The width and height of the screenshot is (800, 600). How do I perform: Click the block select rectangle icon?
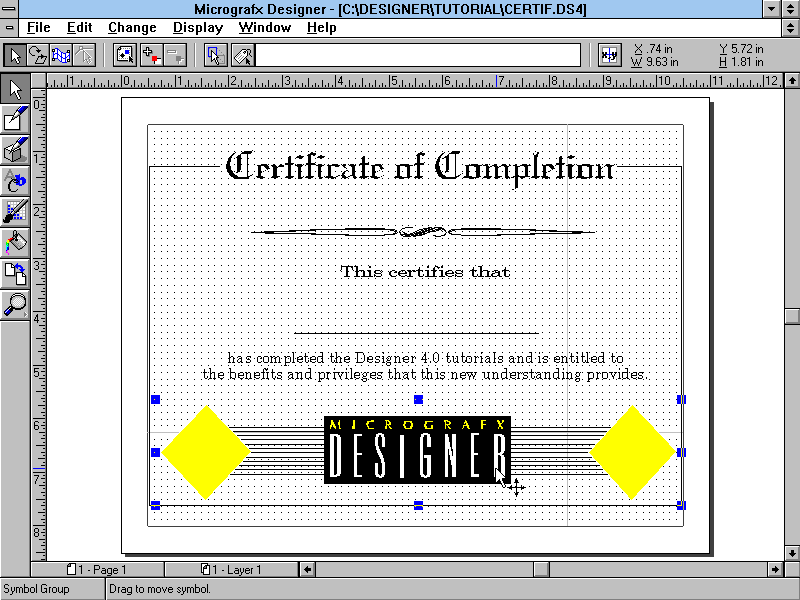click(x=216, y=55)
